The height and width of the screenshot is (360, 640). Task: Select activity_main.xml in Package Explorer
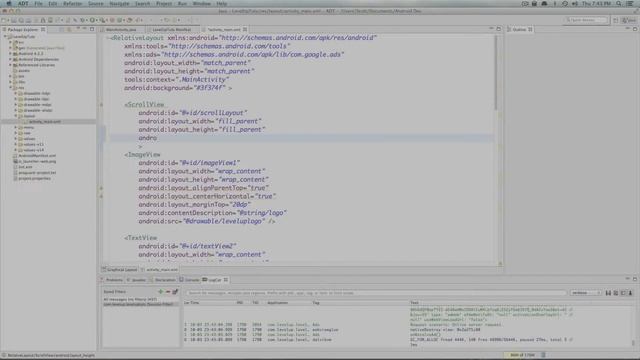point(44,122)
